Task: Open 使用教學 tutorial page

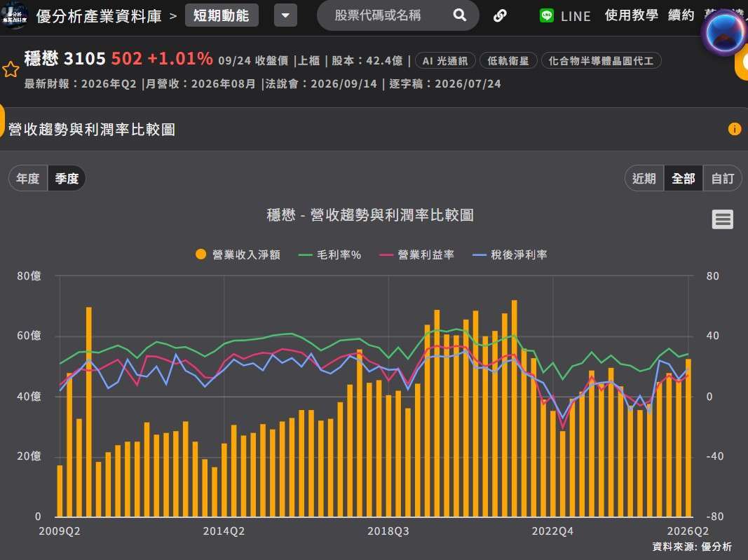Action: click(x=631, y=15)
